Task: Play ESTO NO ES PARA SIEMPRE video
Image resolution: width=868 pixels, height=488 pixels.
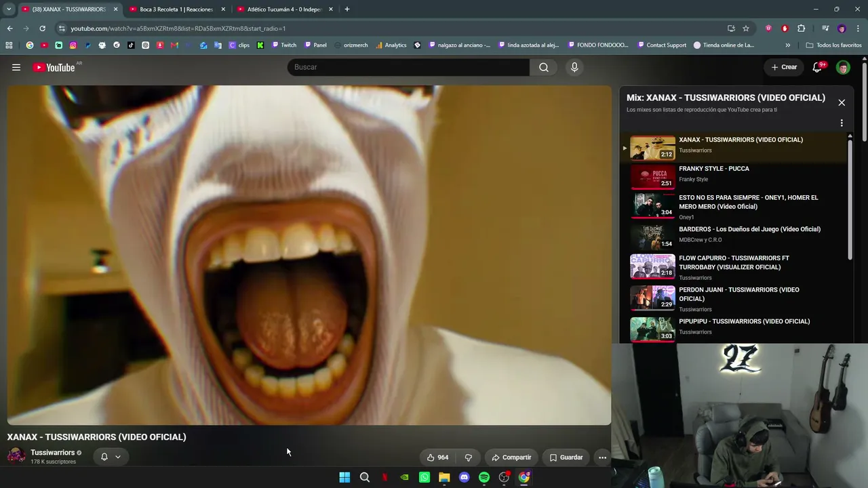Action: [x=734, y=206]
